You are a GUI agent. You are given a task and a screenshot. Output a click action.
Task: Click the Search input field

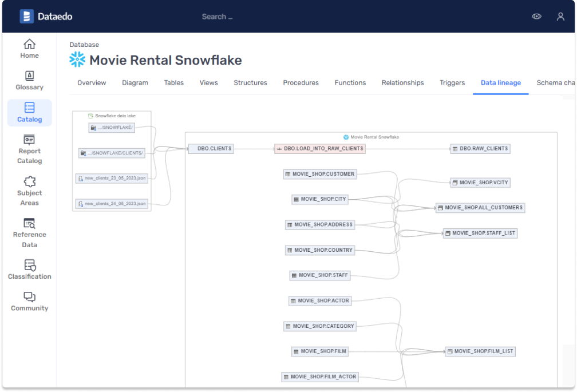[218, 17]
